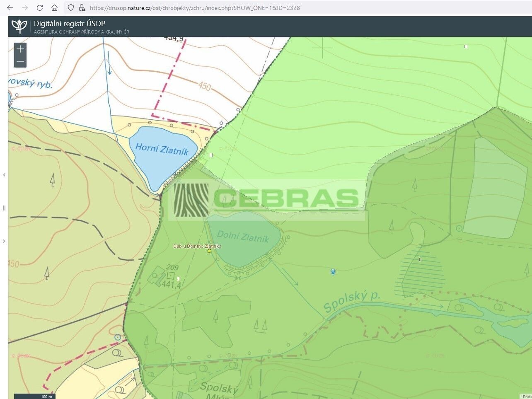
Task: Click the 209 map number label
Action: point(172,267)
